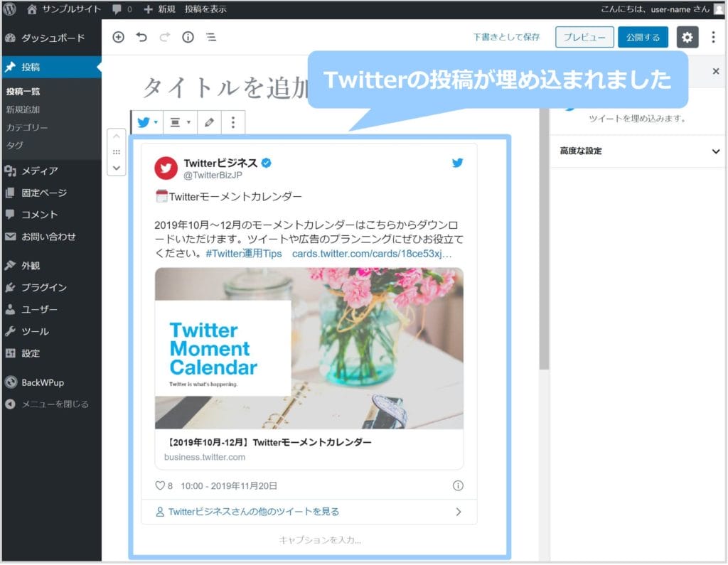Open コメント menu in sidebar
The height and width of the screenshot is (565, 728).
[51, 215]
